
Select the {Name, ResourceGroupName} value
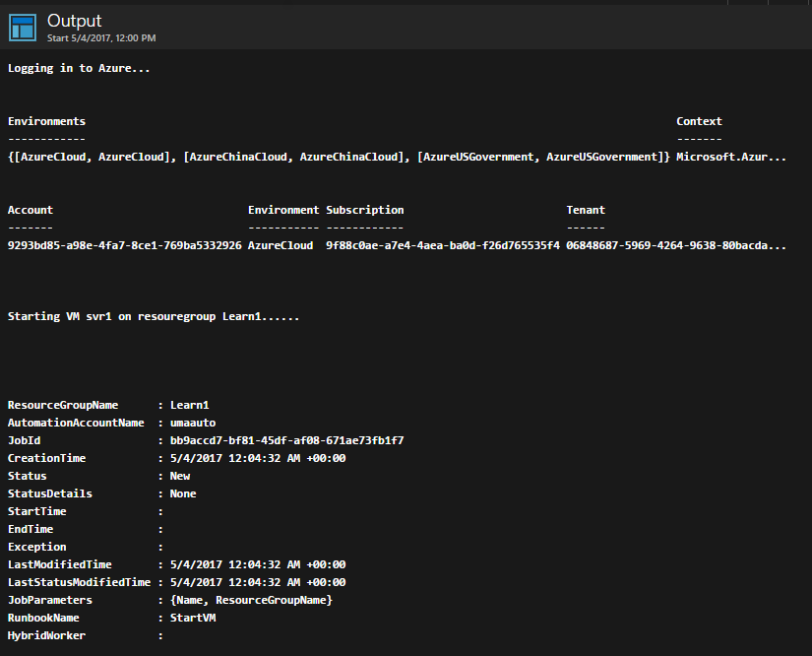pos(251,600)
